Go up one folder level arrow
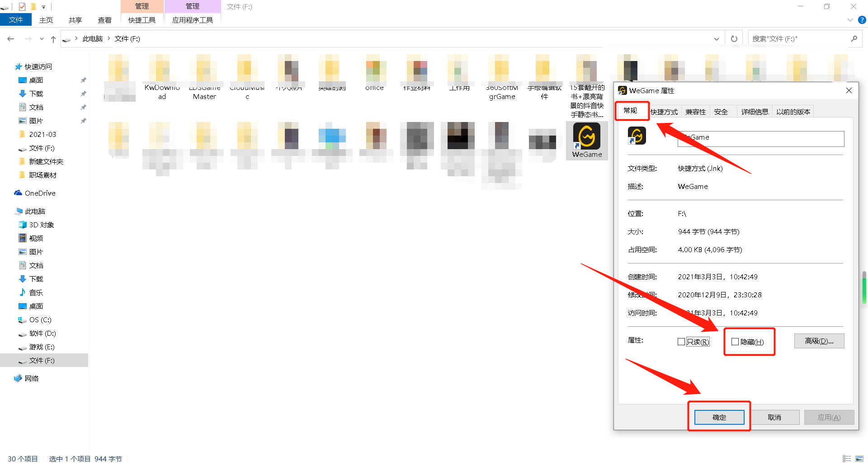 pos(53,39)
